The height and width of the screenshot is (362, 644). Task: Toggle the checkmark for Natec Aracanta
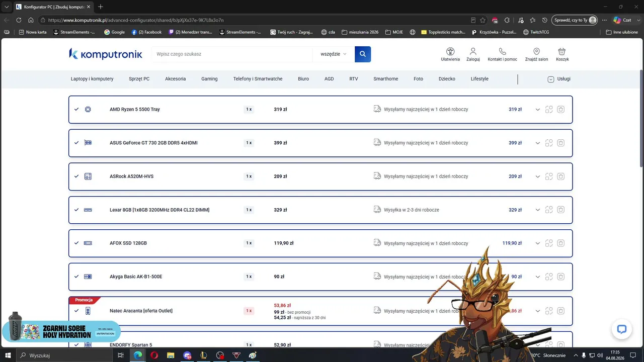[x=76, y=311]
